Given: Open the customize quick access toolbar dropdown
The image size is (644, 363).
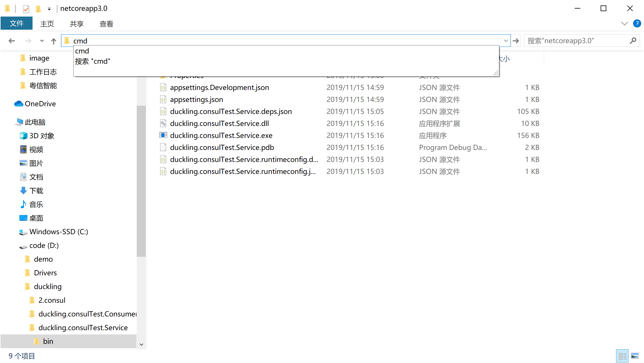Looking at the screenshot, I should tap(49, 9).
